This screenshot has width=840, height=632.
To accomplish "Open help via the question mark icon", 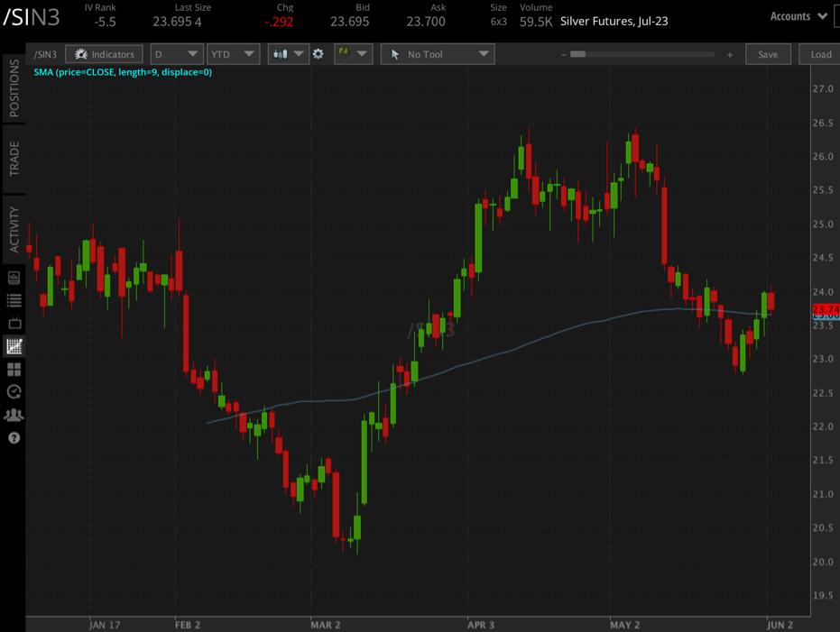I will coord(13,438).
